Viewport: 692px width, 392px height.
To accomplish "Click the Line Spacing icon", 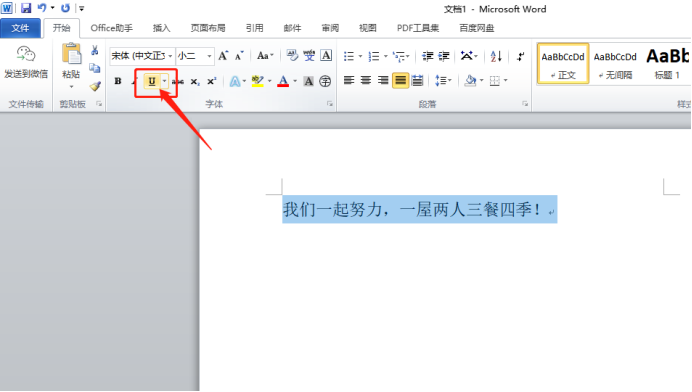I will [x=441, y=80].
